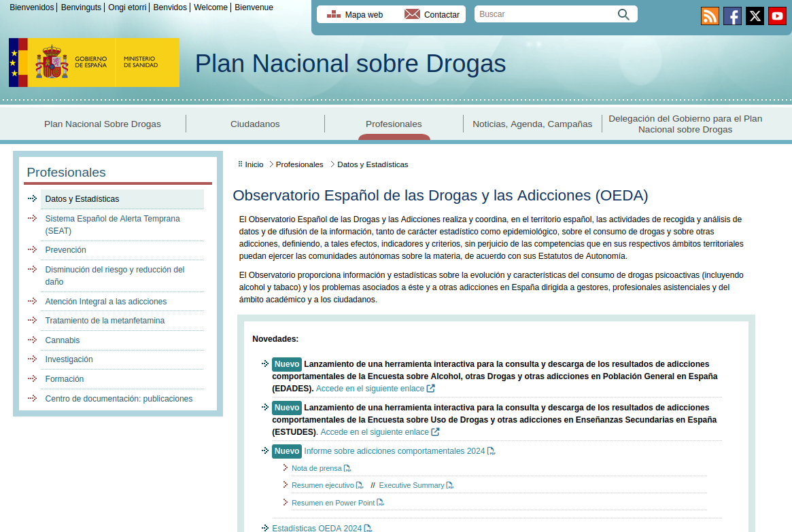Open Atención Integral a las adicciones
The height and width of the screenshot is (532, 792).
[x=105, y=302]
